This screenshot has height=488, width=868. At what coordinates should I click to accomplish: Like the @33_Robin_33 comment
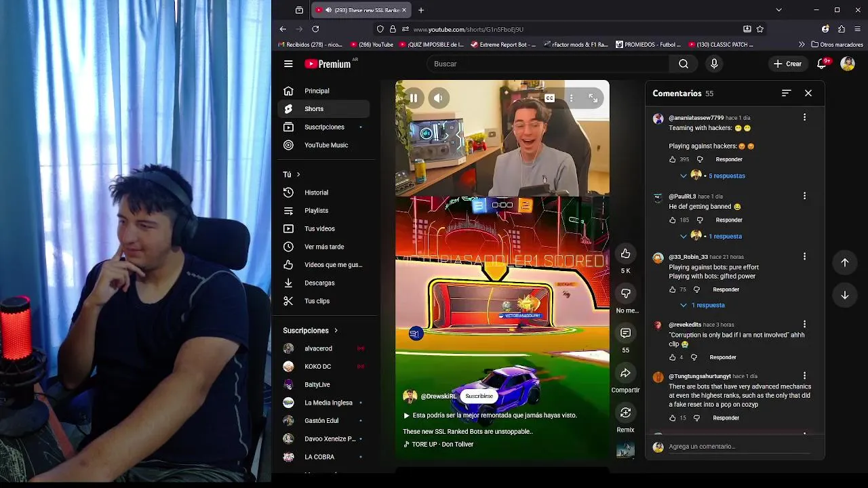pyautogui.click(x=673, y=289)
